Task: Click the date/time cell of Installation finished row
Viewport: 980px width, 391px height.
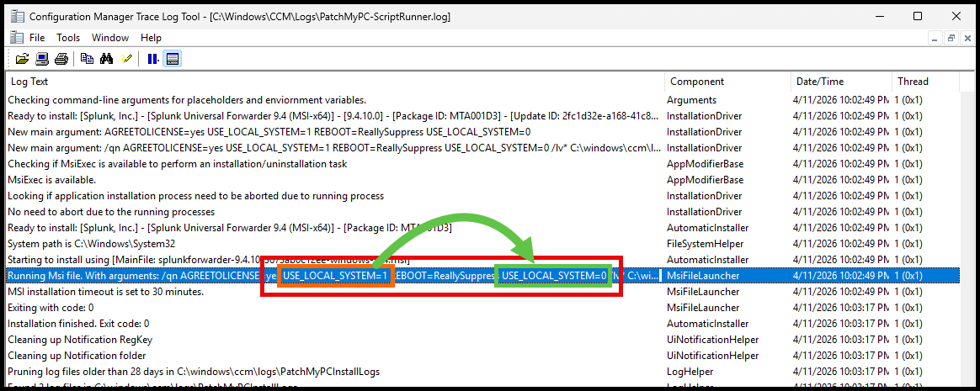Action: [841, 324]
